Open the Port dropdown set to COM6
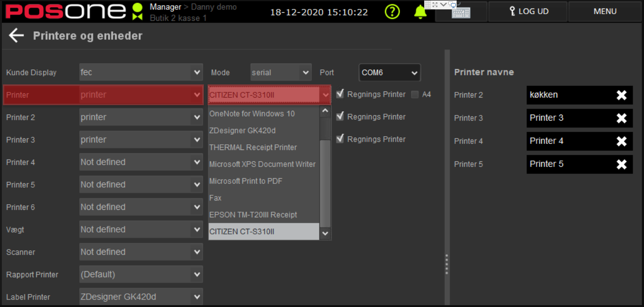Screen dimensions: 644x307 point(389,72)
